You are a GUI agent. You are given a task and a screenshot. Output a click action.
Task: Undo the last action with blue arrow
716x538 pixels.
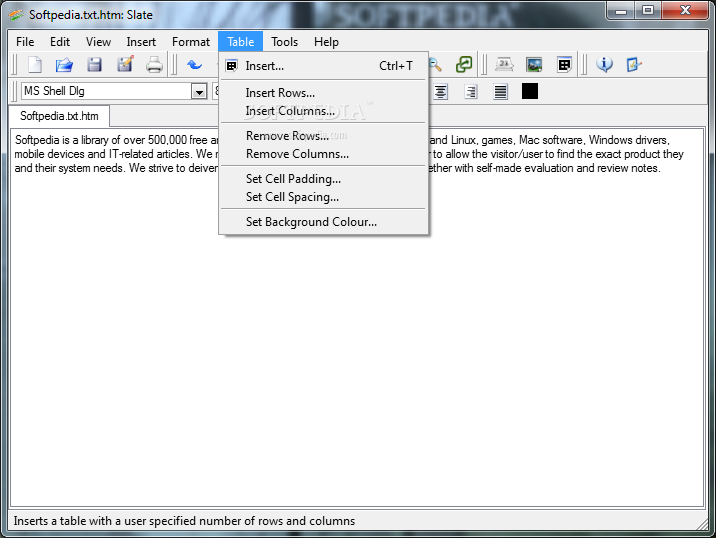point(195,65)
